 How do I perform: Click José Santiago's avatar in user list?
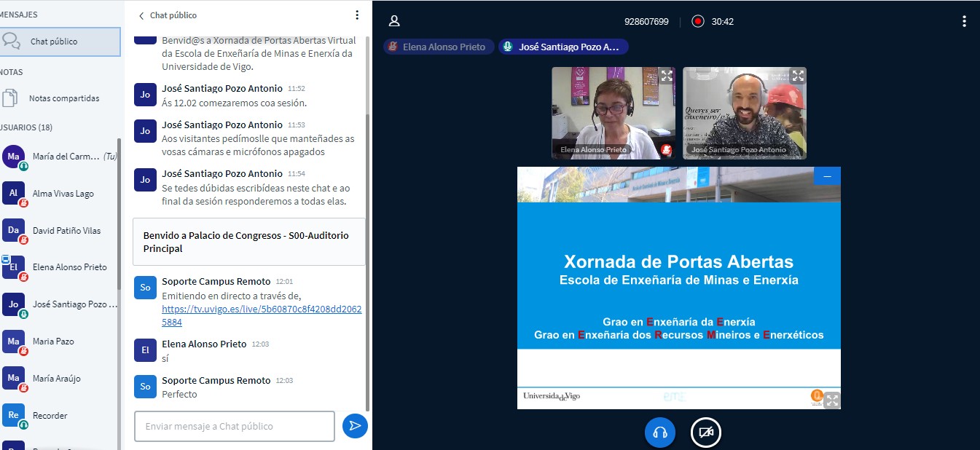coord(13,304)
